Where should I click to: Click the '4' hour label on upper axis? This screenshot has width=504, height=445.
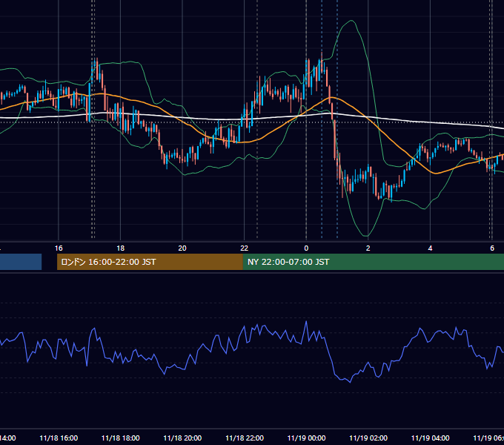click(430, 248)
